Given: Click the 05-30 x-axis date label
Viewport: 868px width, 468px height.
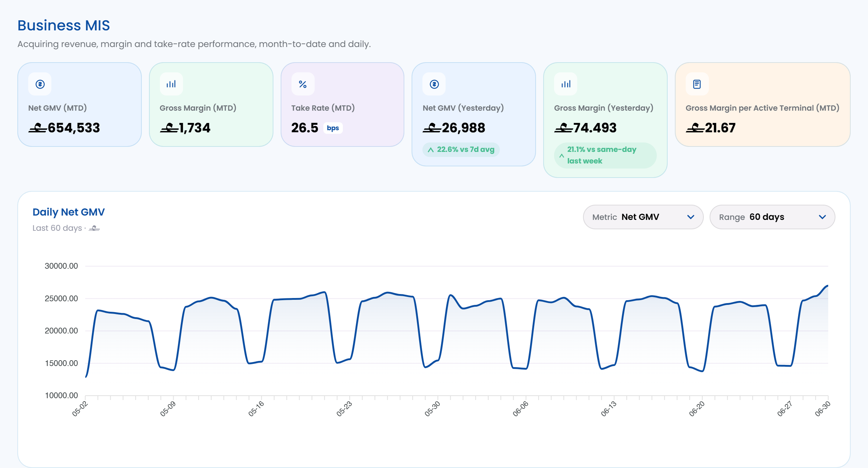Looking at the screenshot, I should (432, 409).
